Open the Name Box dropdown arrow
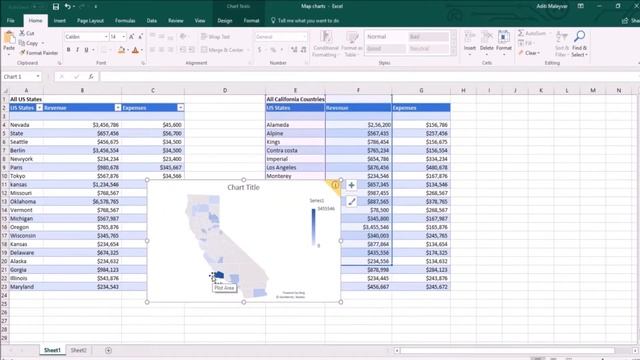Viewport: 640px width, 360px height. [x=38, y=77]
